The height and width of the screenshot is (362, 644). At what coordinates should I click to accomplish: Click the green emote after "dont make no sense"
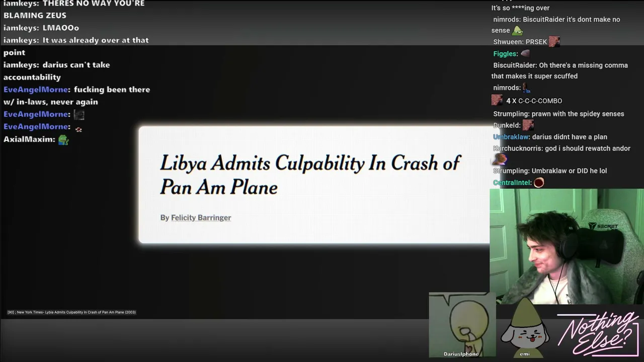pos(518,30)
